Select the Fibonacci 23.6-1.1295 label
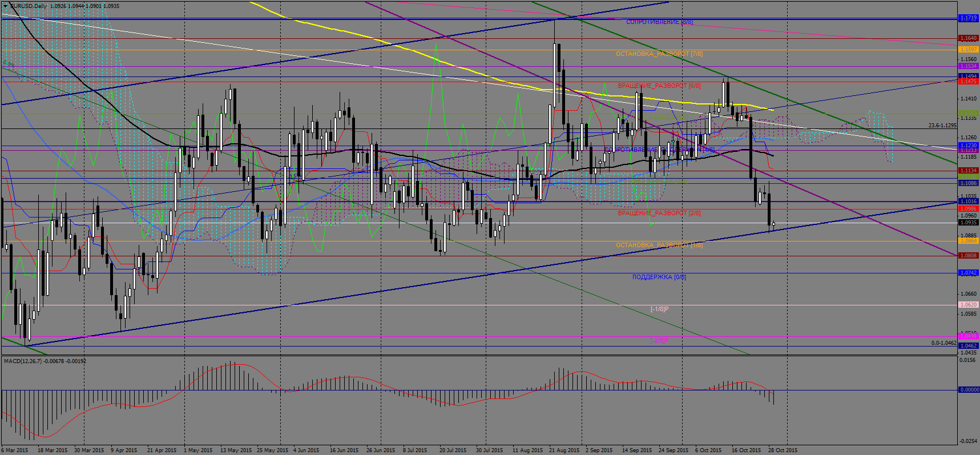This screenshot has width=980, height=455. pos(942,126)
